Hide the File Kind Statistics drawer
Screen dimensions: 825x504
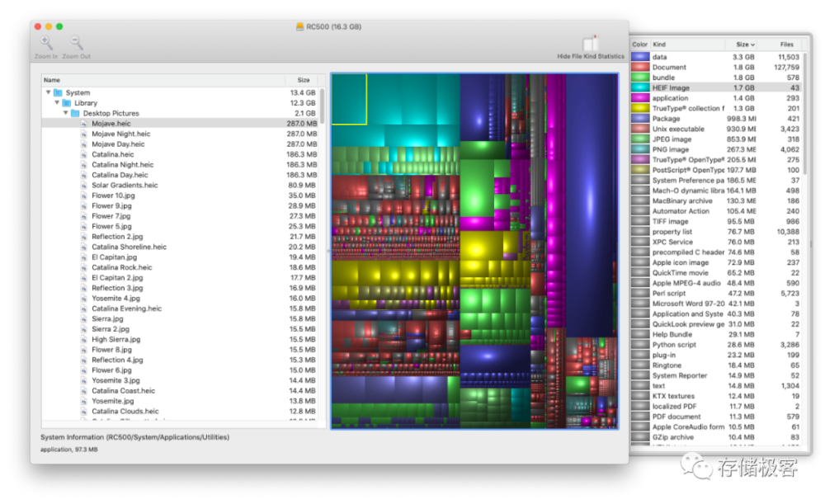coord(590,45)
